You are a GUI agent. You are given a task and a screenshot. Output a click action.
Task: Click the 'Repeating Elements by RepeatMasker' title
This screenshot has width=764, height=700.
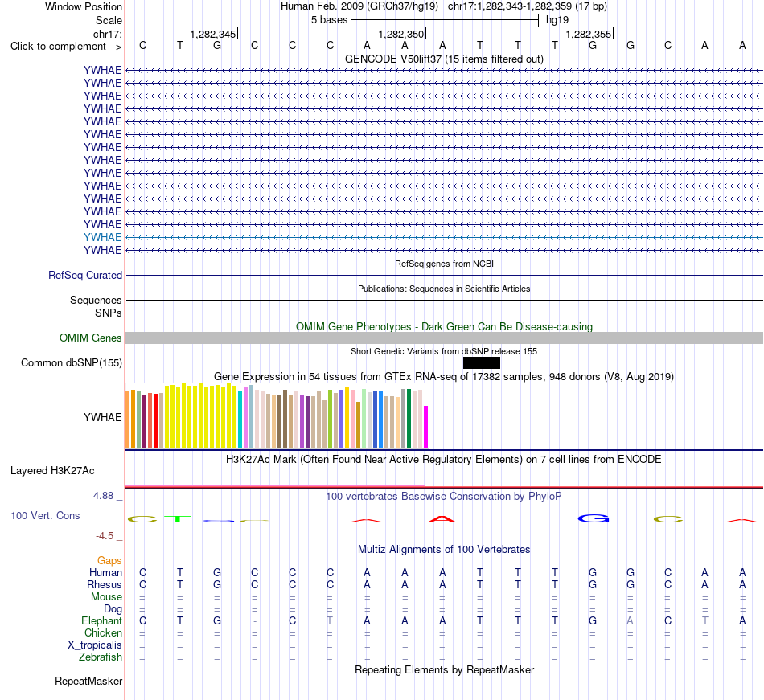(445, 669)
